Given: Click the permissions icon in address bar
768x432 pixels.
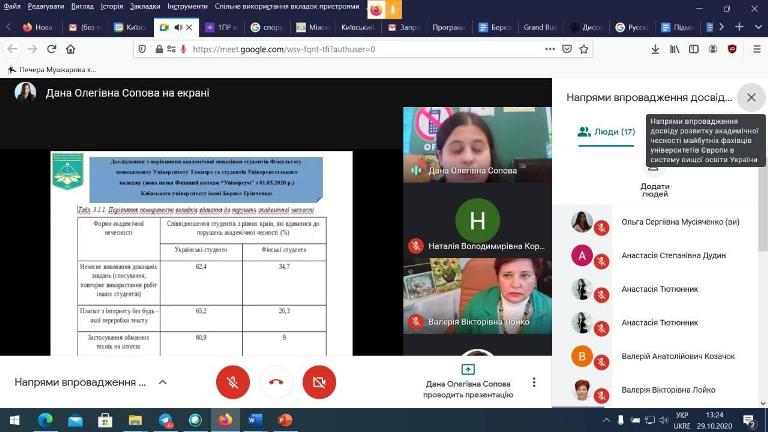Looking at the screenshot, I should point(171,49).
